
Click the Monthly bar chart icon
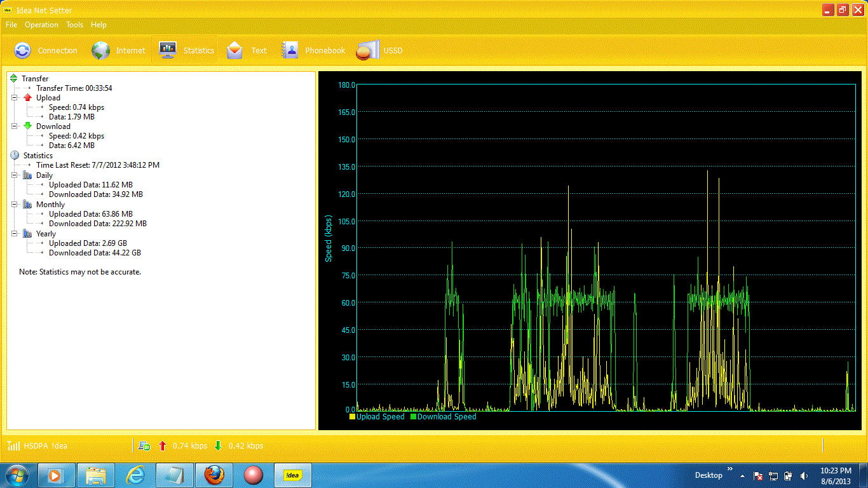(27, 205)
